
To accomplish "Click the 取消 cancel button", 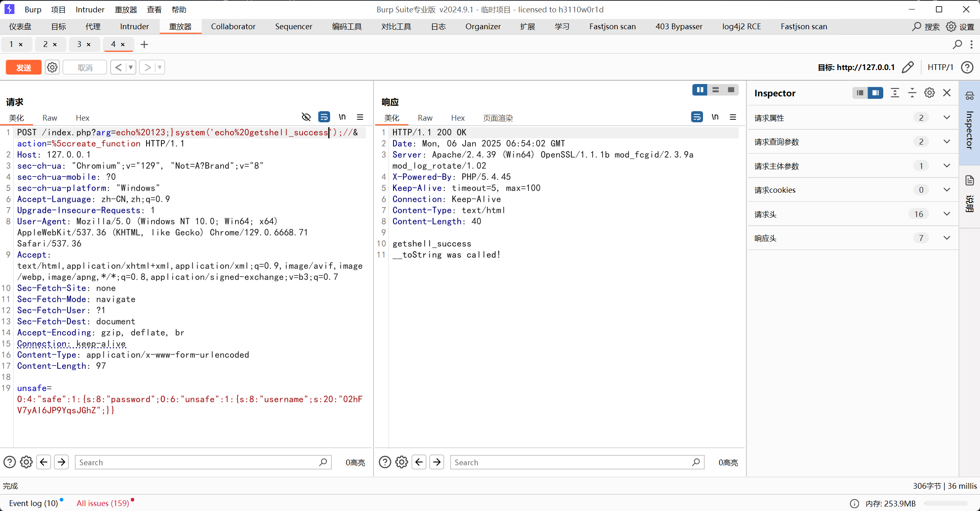I will (85, 67).
